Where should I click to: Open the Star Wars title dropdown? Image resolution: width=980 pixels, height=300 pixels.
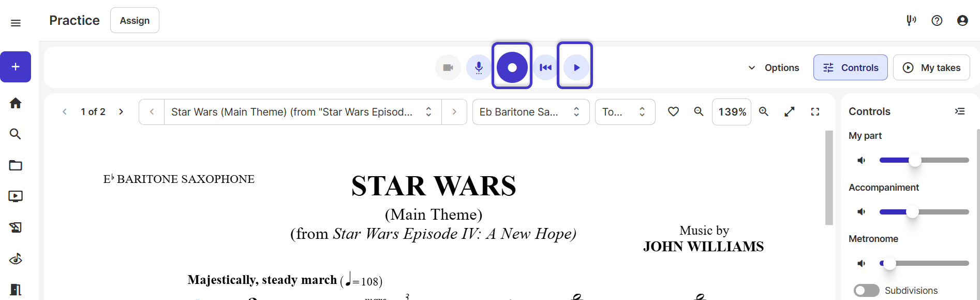click(x=303, y=112)
